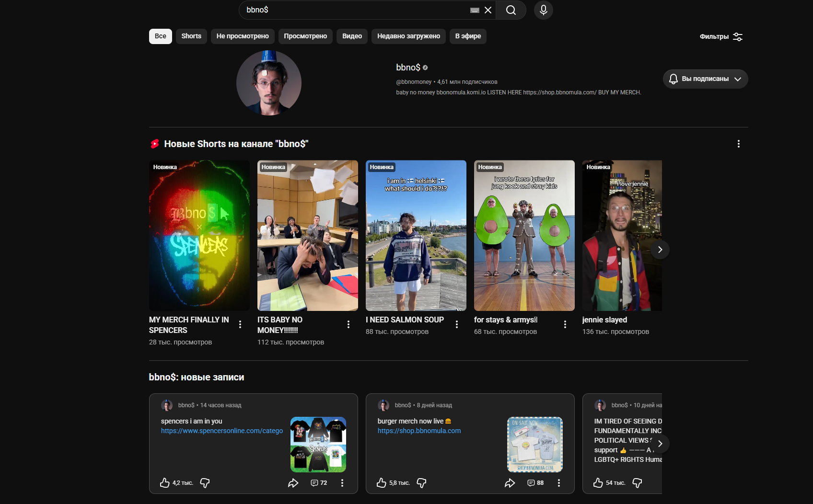Play the 'i love jennie' short thumbnail
Screen dimensions: 813x504
point(622,235)
